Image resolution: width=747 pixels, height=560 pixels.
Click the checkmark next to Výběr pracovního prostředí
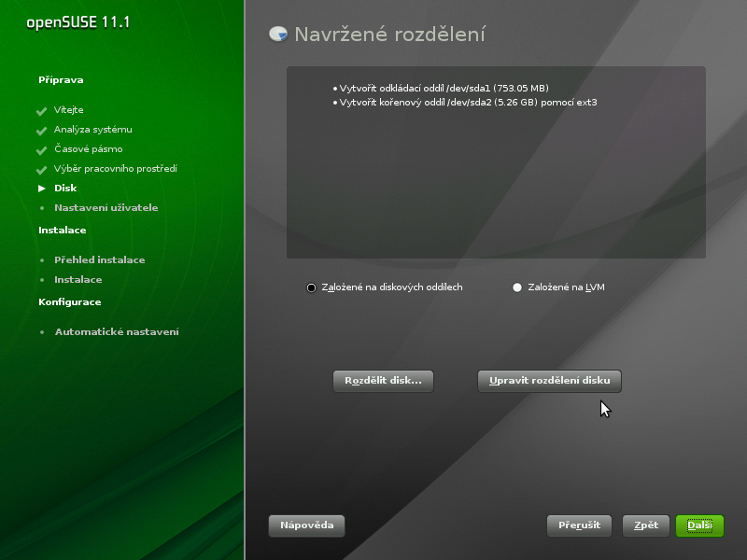click(41, 170)
